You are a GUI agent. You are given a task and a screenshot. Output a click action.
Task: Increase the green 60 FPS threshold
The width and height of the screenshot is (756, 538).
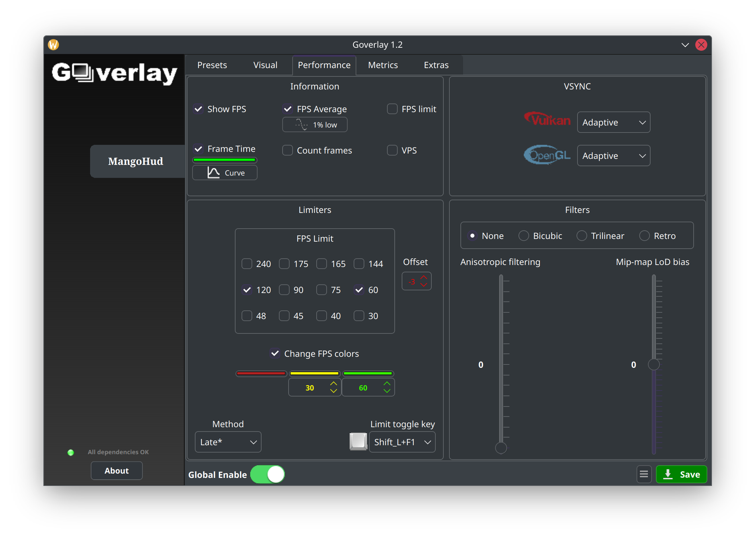(387, 383)
